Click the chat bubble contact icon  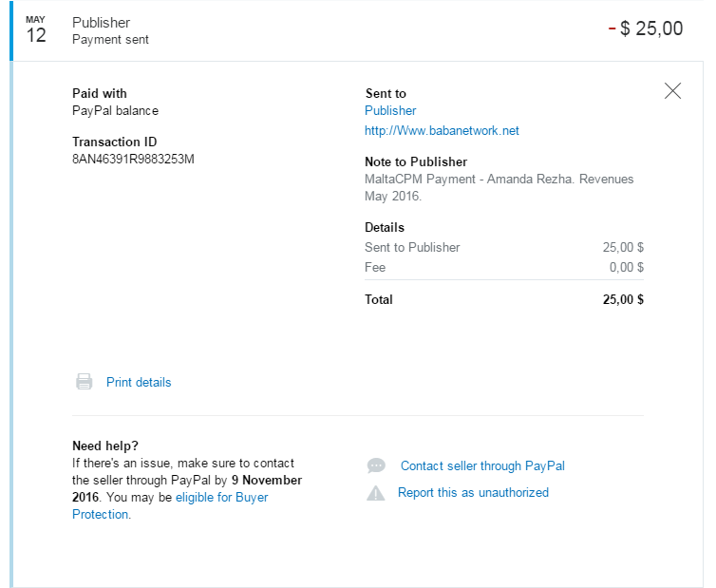[x=376, y=466]
